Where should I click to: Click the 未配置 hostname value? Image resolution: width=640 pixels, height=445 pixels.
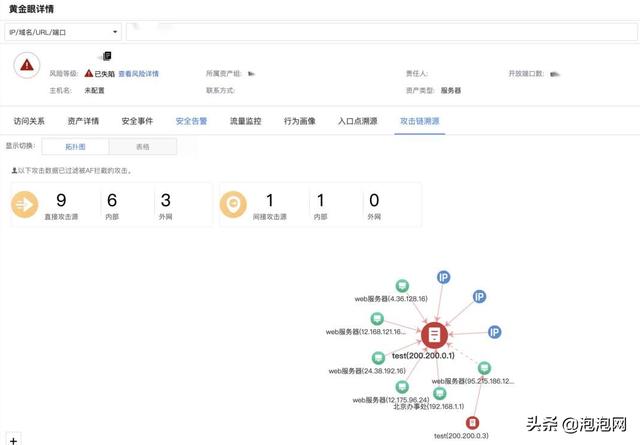click(94, 91)
